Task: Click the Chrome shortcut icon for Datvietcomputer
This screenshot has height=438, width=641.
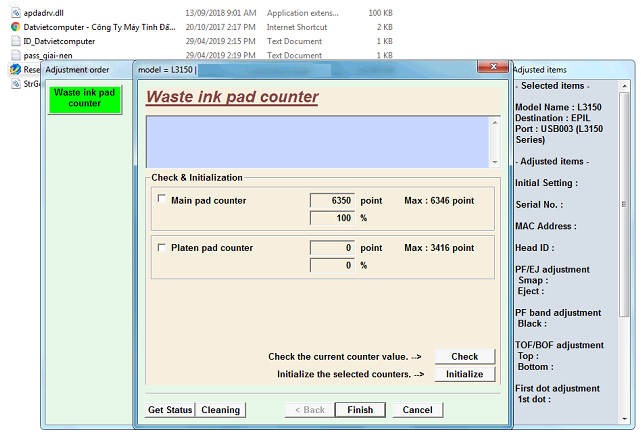Action: [x=16, y=27]
